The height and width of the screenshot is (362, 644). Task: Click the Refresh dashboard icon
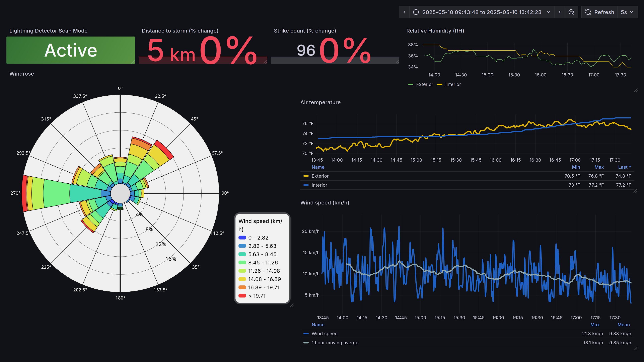pyautogui.click(x=588, y=12)
